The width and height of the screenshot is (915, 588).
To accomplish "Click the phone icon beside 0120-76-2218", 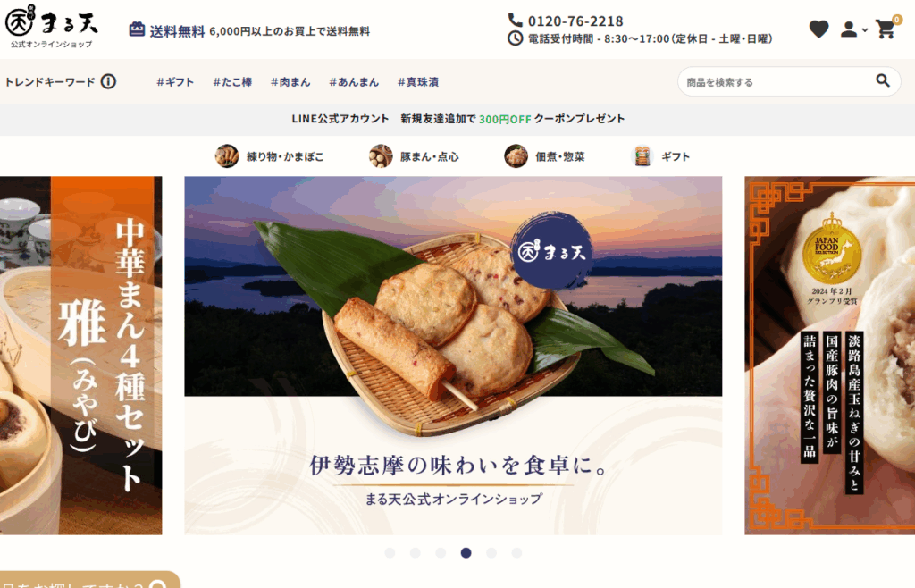I will pos(515,21).
